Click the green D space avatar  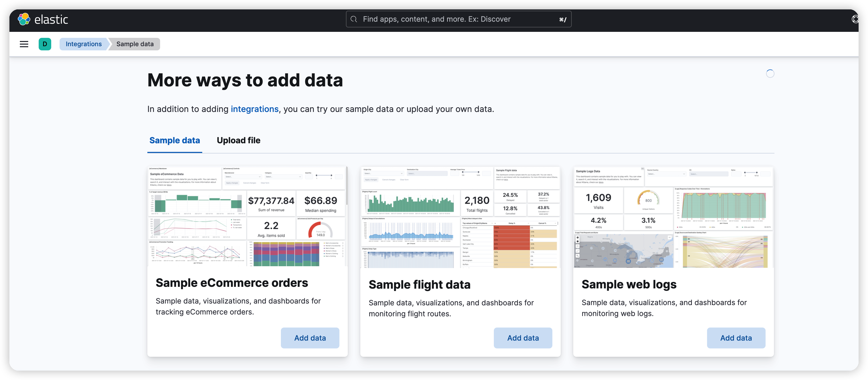[45, 44]
